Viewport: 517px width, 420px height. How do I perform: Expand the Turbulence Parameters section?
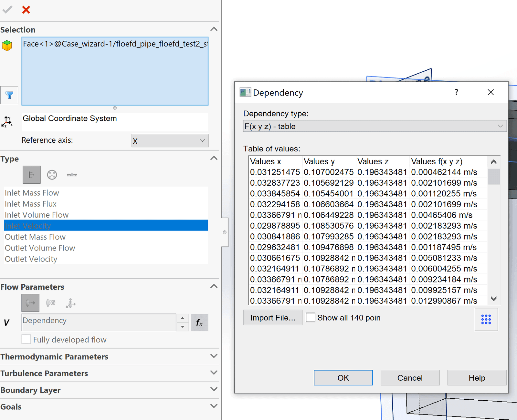[x=214, y=373]
